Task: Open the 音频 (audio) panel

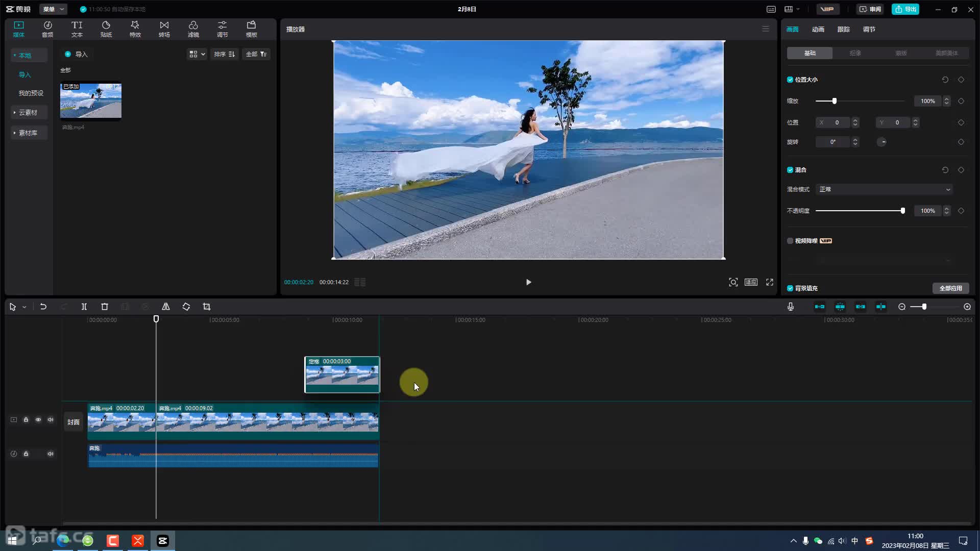Action: pos(47,29)
